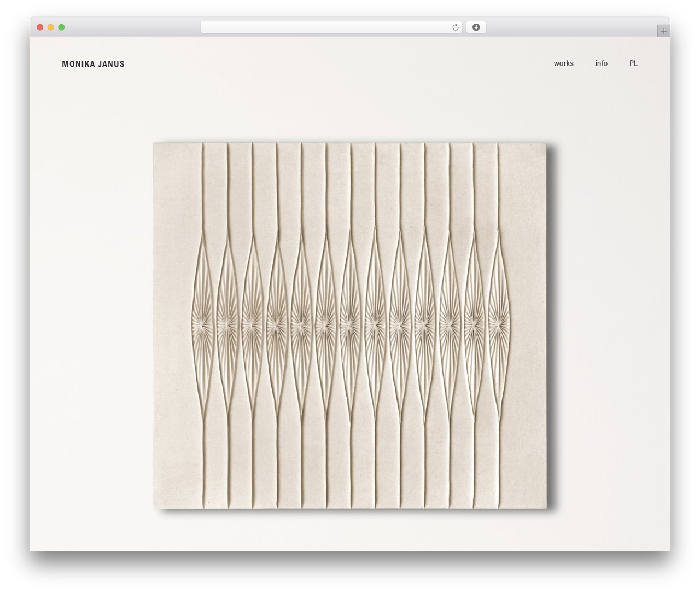The width and height of the screenshot is (700, 593).
Task: Open the works menu item
Action: coord(563,63)
